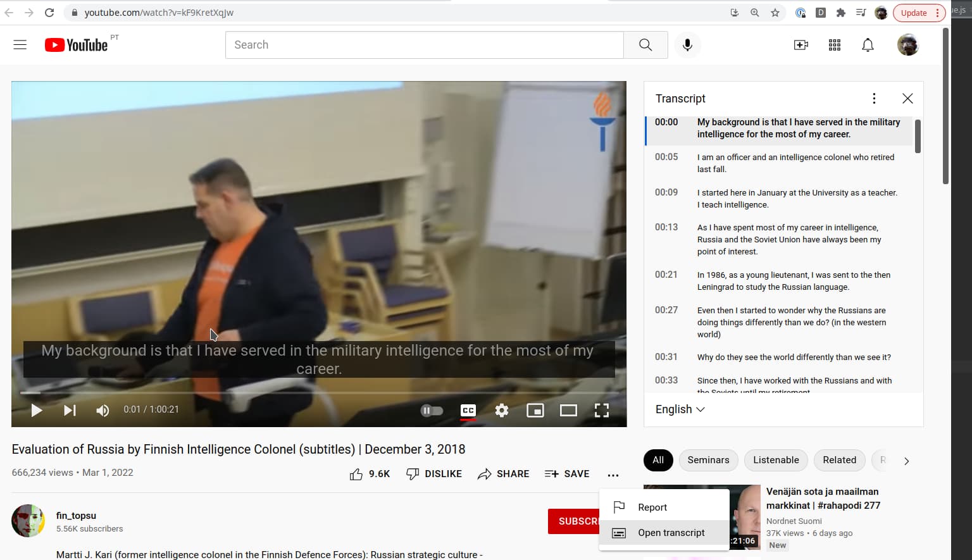Click the Create video camera icon
The height and width of the screenshot is (560, 972).
[801, 45]
